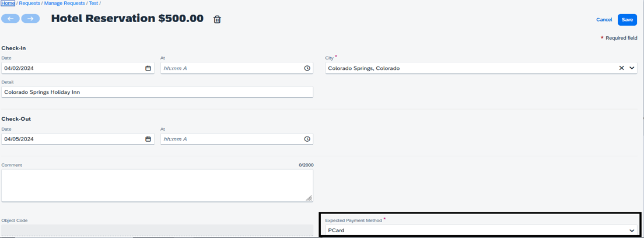Clear the City field with X icon
This screenshot has width=644, height=238.
621,68
